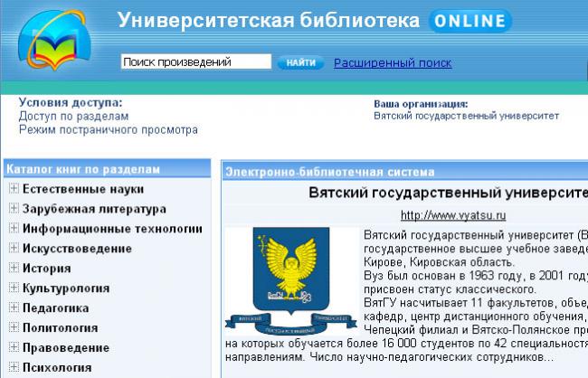Open 'Расширенный поиск' advanced search link
The height and width of the screenshot is (378, 588).
(x=393, y=63)
